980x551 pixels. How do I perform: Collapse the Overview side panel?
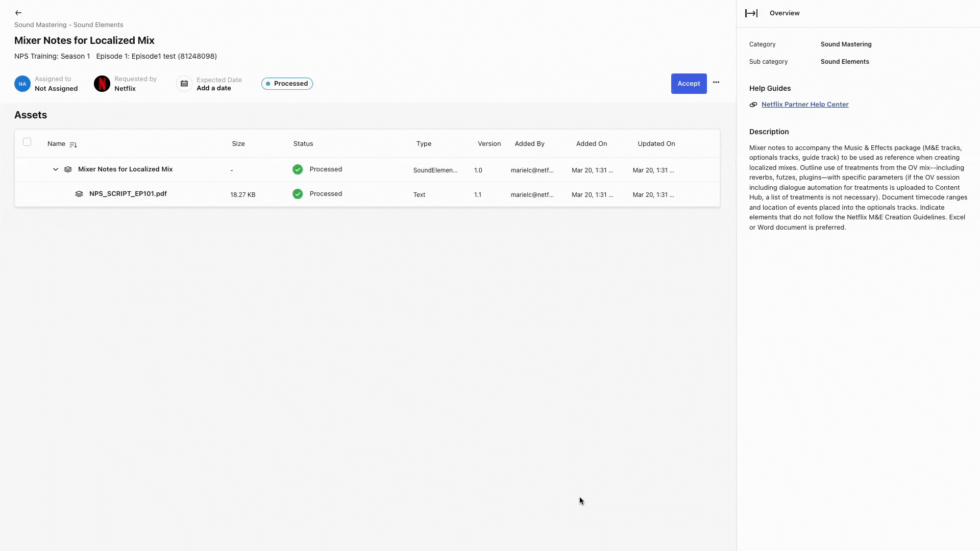coord(752,13)
